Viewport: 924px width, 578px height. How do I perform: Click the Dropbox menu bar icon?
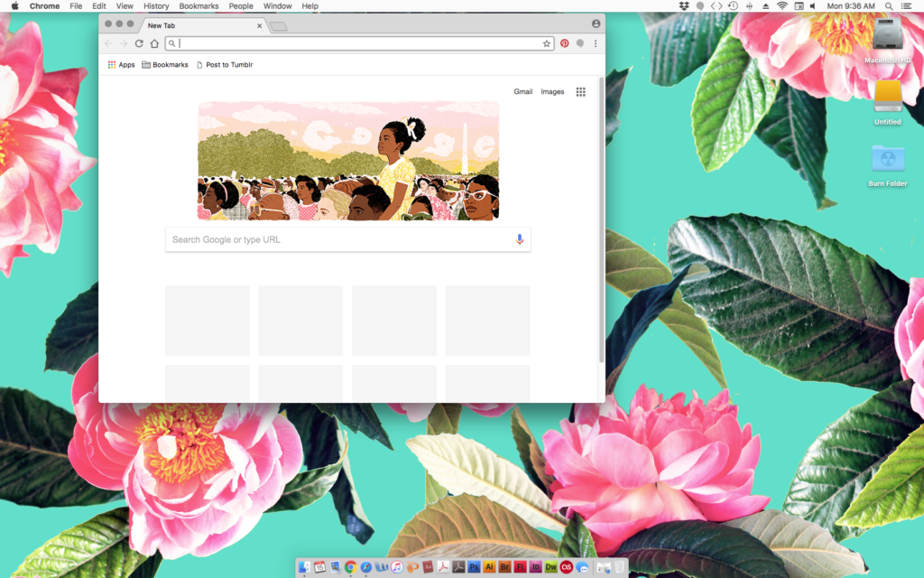point(684,6)
